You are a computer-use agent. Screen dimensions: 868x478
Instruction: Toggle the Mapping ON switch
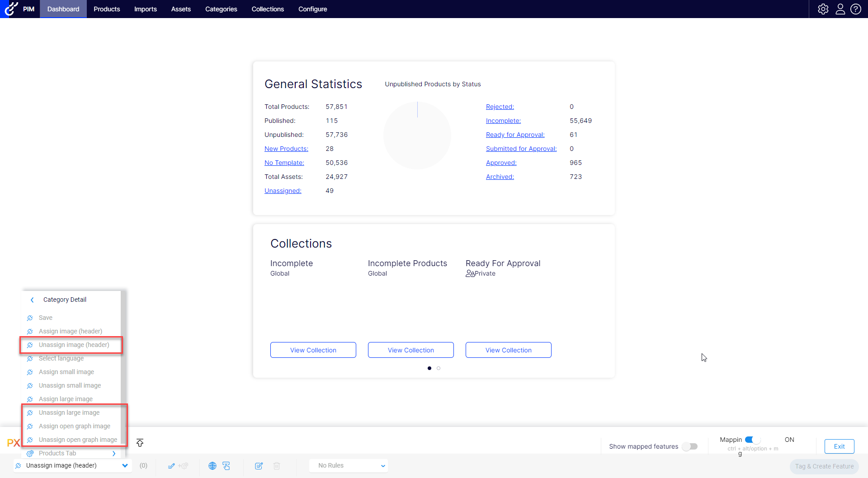[x=753, y=440]
